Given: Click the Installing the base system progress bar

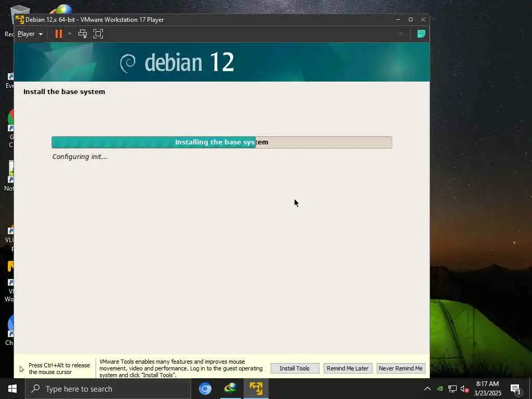Looking at the screenshot, I should pyautogui.click(x=222, y=142).
